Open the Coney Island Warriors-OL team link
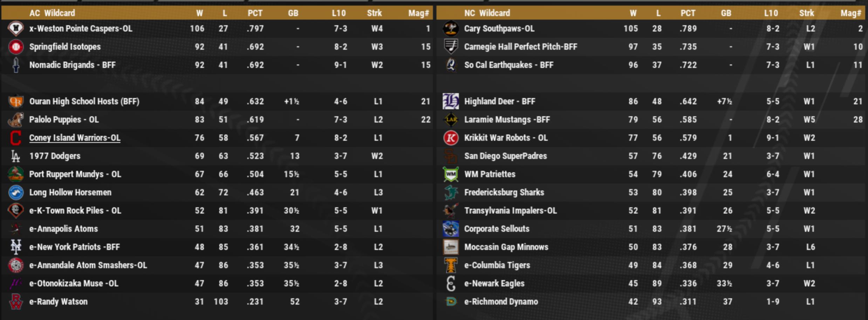The width and height of the screenshot is (868, 320). pyautogui.click(x=75, y=138)
